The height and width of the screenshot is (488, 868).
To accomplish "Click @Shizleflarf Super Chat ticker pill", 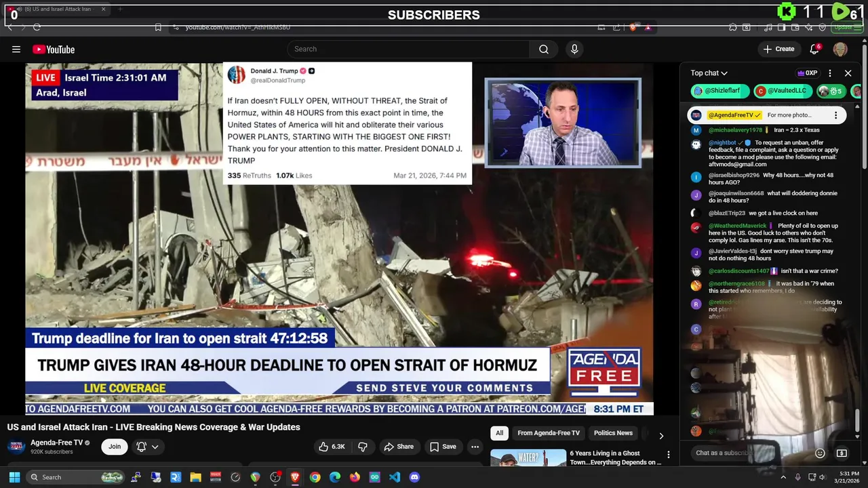I will 720,91.
